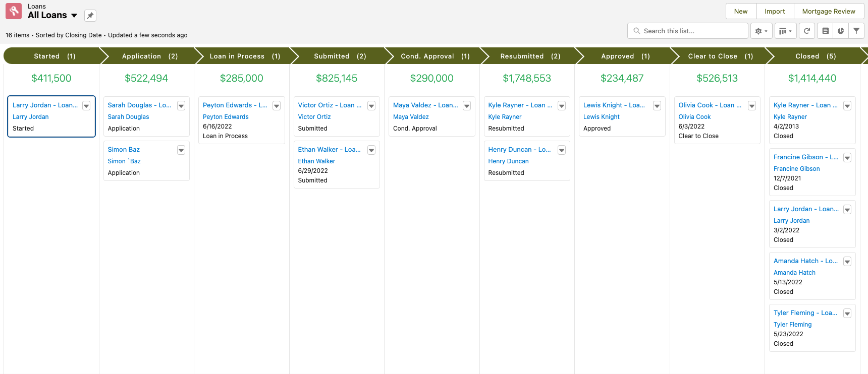Open the Kanban display-as menu
Screen dimensions: 868x374
pos(785,31)
